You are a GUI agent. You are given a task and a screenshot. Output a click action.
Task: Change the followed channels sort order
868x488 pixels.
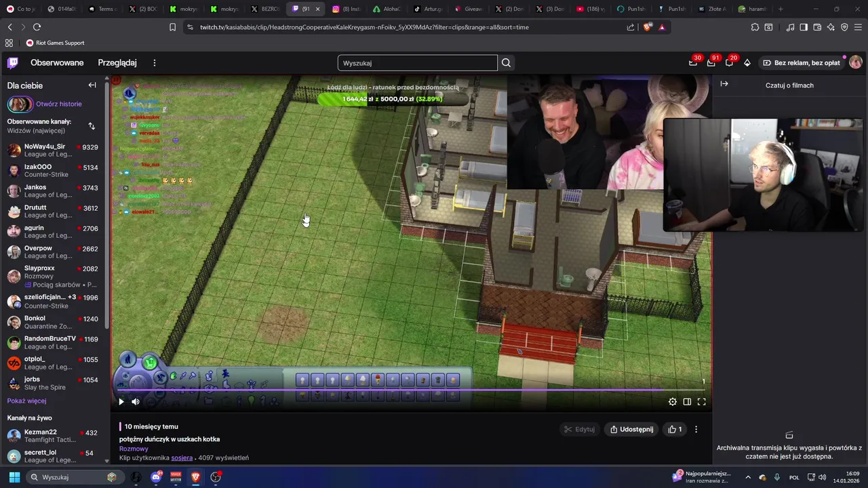92,126
